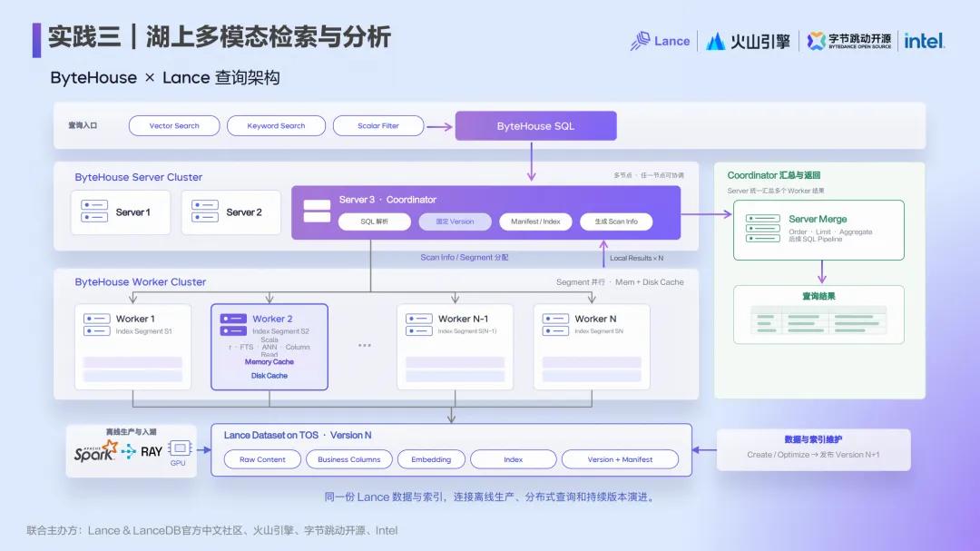Select the Scalar Filter pill
980x551 pixels.
(378, 125)
